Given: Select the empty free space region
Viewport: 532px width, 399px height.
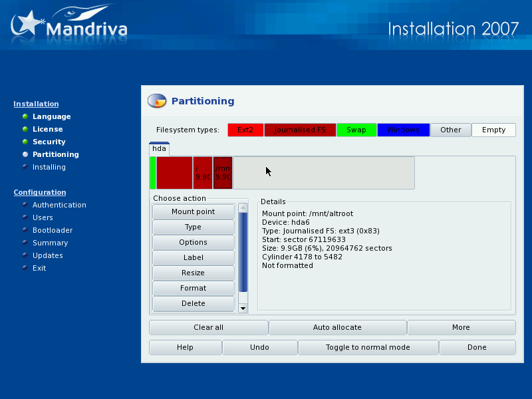Looking at the screenshot, I should (x=324, y=173).
